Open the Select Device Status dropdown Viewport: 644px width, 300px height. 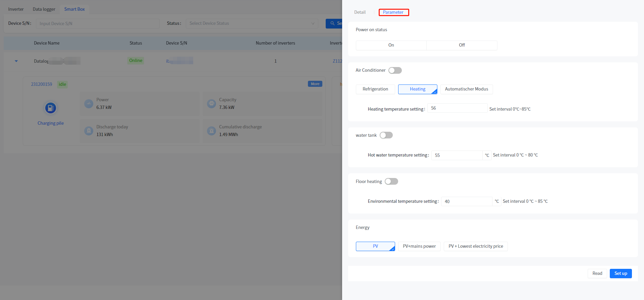pyautogui.click(x=252, y=23)
